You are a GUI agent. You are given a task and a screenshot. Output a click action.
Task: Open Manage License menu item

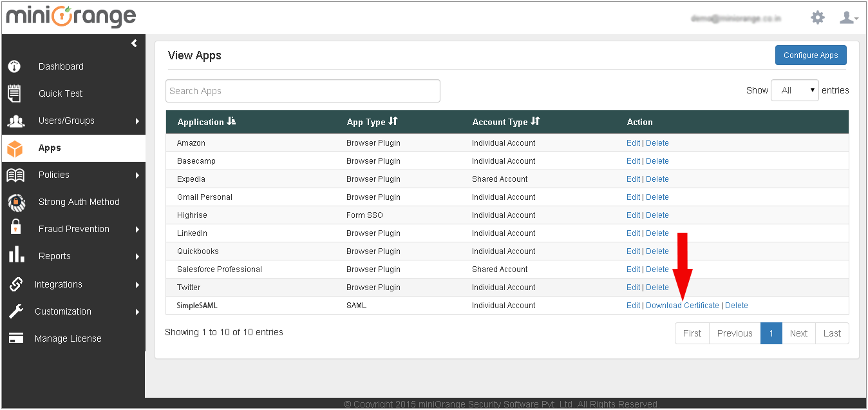[x=68, y=338]
